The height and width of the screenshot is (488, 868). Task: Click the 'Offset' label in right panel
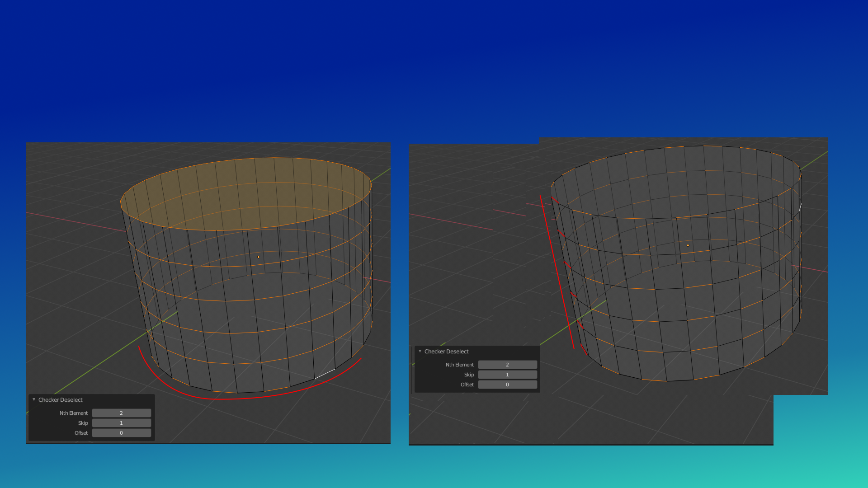(467, 385)
